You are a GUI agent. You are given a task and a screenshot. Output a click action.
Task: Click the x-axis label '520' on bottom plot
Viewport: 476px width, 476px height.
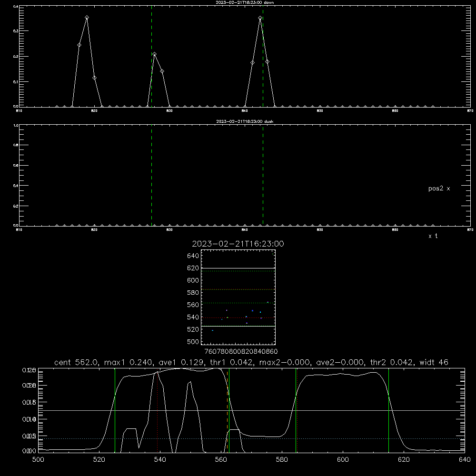pyautogui.click(x=99, y=460)
